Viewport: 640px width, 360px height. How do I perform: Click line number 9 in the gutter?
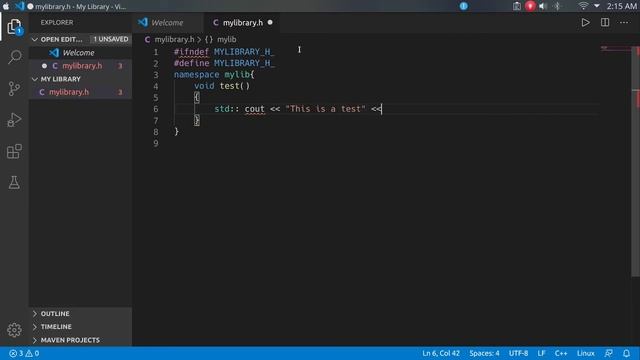click(x=156, y=143)
